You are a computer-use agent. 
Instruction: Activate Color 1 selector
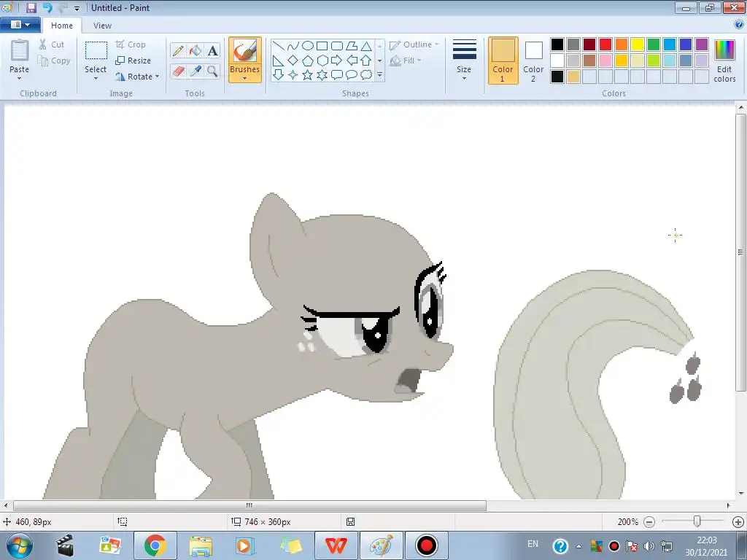pos(503,61)
